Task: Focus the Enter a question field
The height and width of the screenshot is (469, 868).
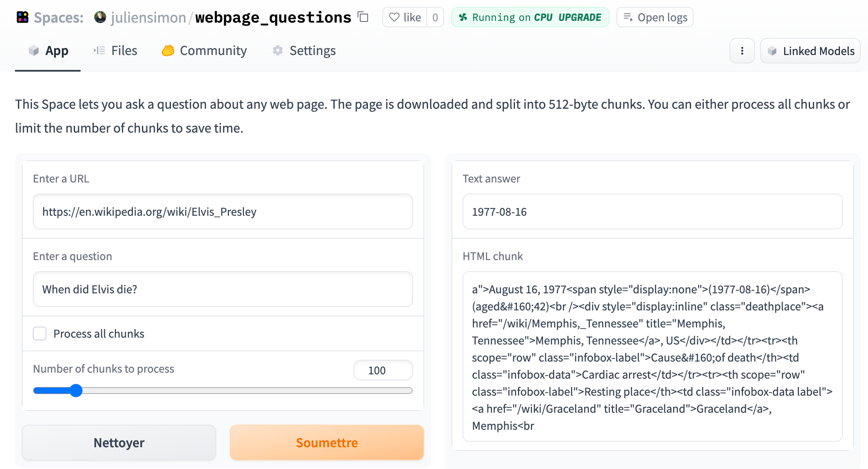Action: pyautogui.click(x=223, y=290)
